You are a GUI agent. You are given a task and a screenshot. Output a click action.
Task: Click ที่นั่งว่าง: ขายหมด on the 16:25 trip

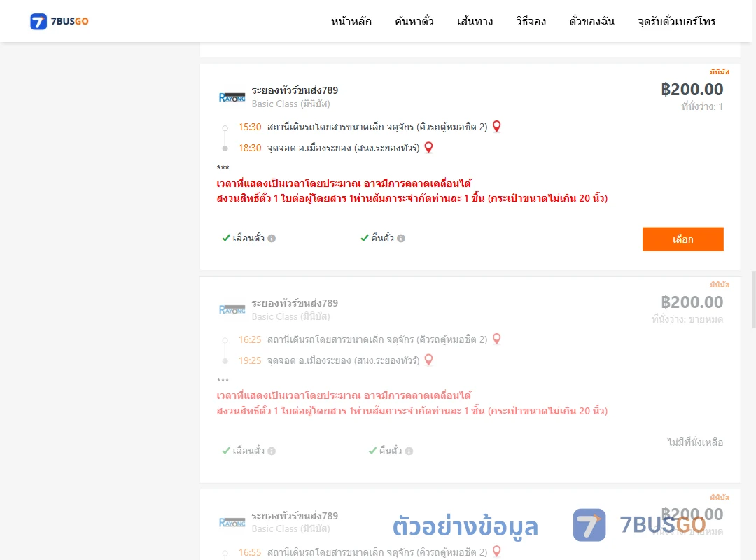click(687, 319)
